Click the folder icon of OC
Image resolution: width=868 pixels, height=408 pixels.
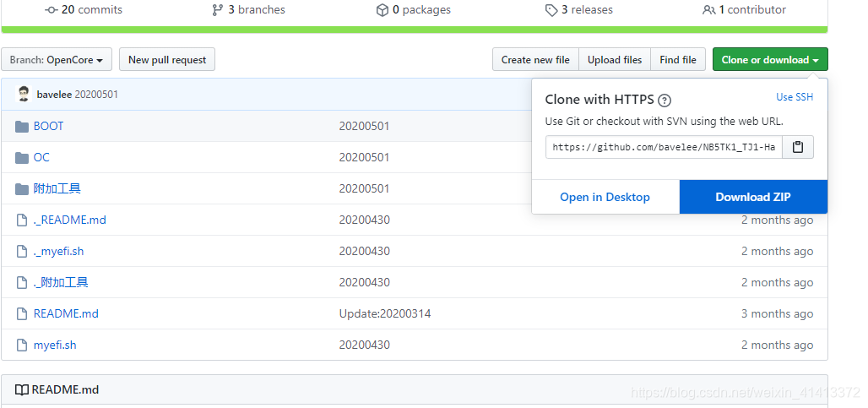22,158
